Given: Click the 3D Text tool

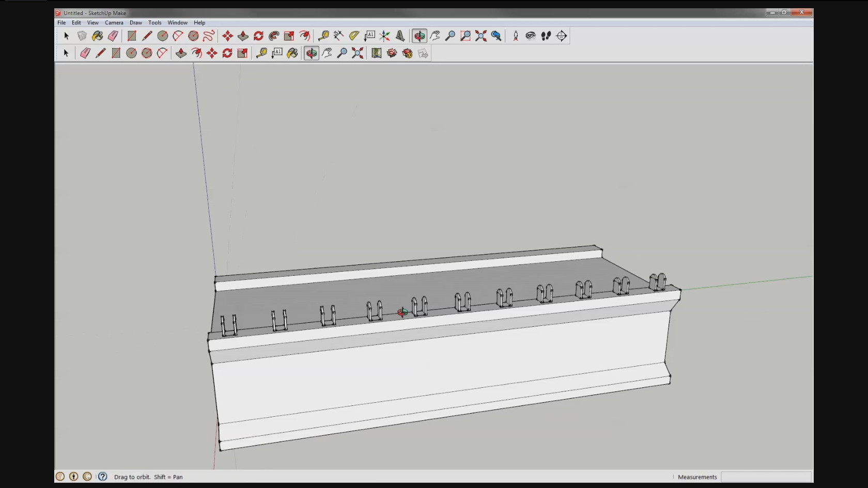Looking at the screenshot, I should pos(400,36).
